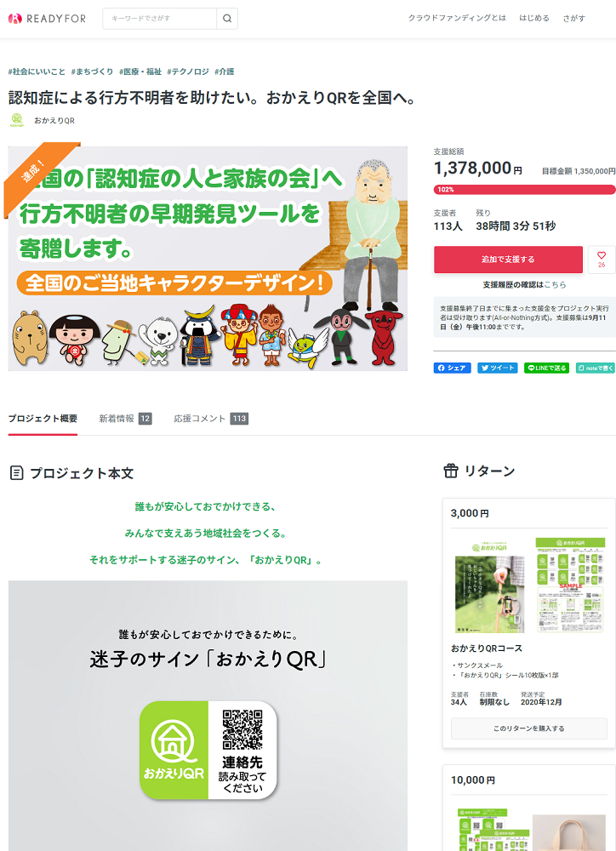Tweet via the ツイート button
Image resolution: width=616 pixels, height=851 pixels.
point(498,368)
